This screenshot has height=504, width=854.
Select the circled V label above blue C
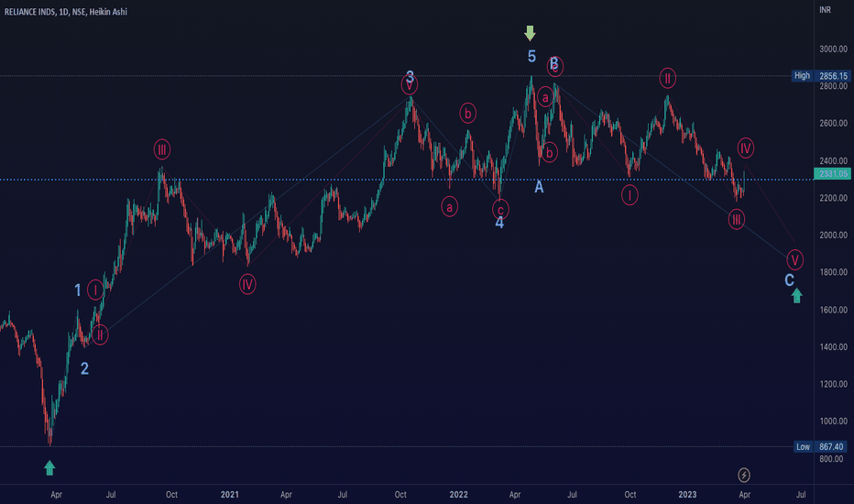click(794, 260)
